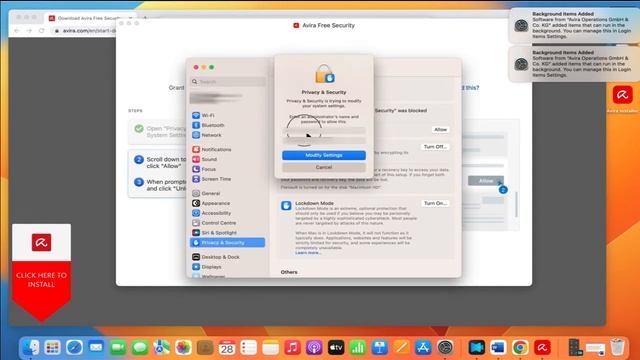Image resolution: width=640 pixels, height=360 pixels.
Task: Open Numbers from the Dock
Action: [x=358, y=347]
